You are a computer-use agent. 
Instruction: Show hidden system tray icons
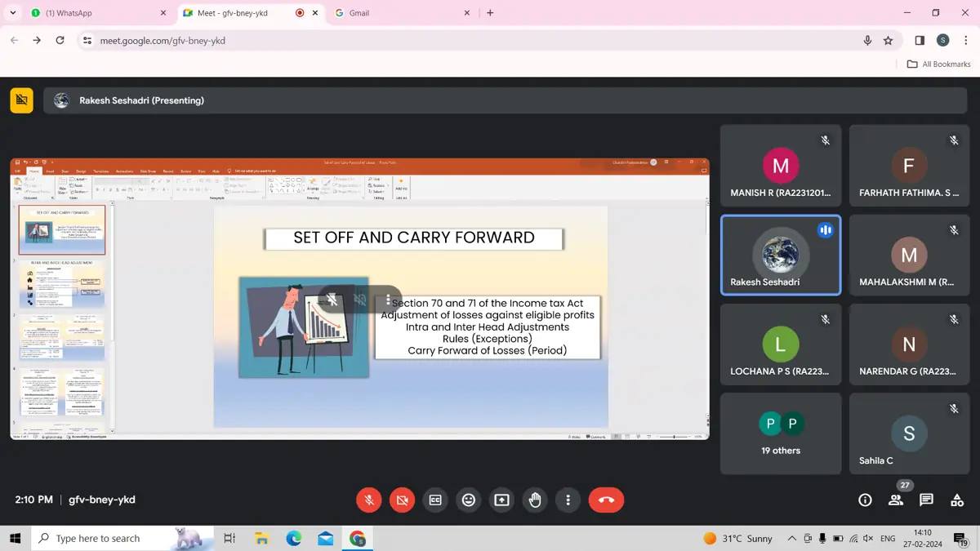click(x=791, y=538)
